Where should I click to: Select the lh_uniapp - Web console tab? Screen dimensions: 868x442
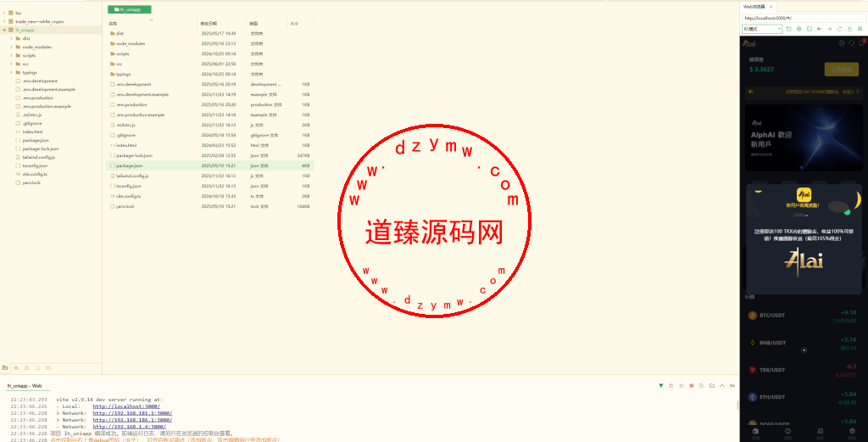coord(25,385)
